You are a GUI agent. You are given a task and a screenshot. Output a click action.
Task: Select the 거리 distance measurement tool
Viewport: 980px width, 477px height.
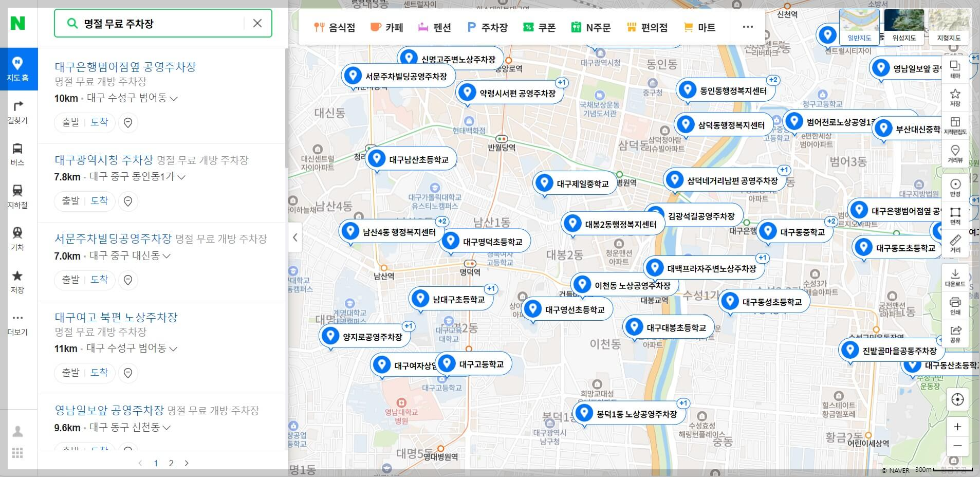(956, 243)
